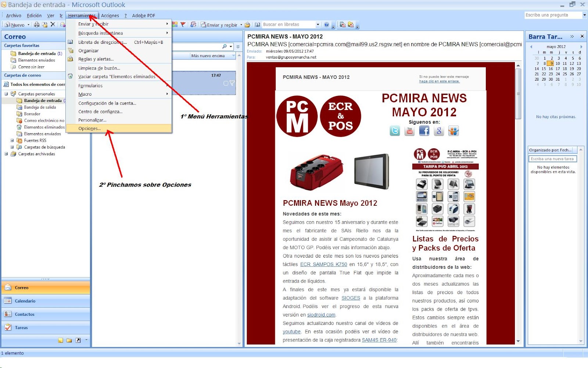This screenshot has height=368, width=588.
Task: Select Libreta de direcciones... menu entry
Action: (x=119, y=42)
